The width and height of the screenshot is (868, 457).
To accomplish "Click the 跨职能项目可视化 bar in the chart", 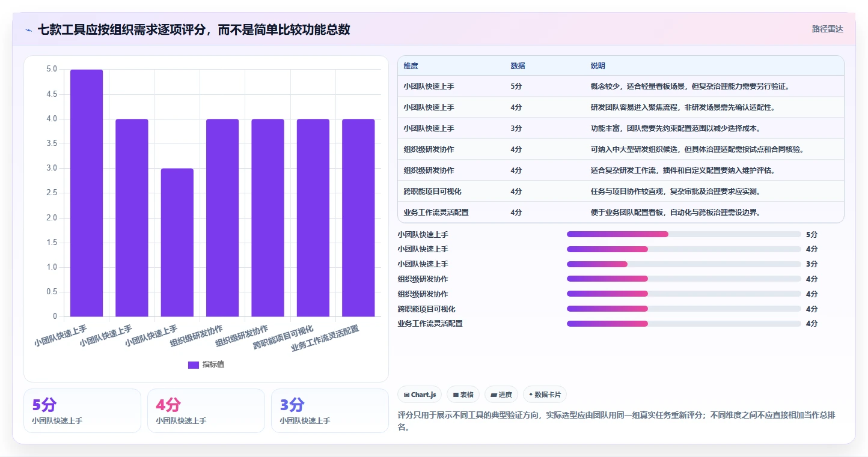I will [313, 218].
